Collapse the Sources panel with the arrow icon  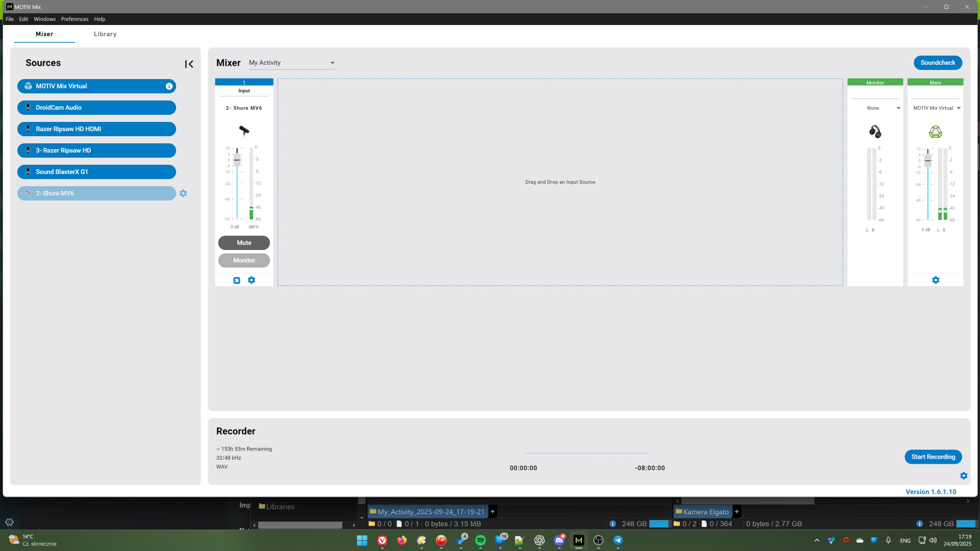pos(189,64)
